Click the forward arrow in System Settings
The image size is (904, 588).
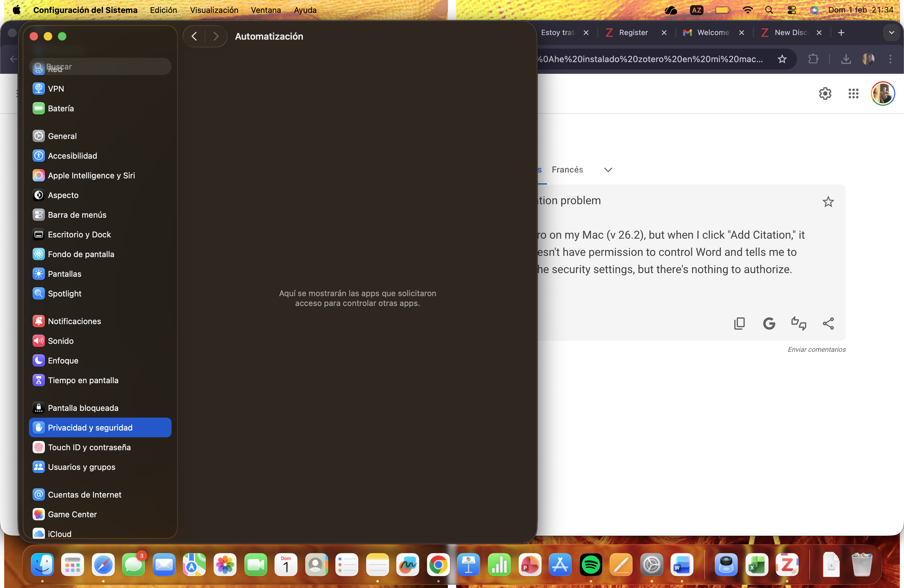(216, 37)
